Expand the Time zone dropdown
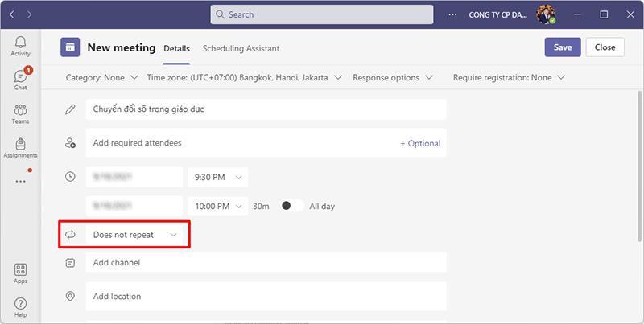This screenshot has height=324, width=644. (x=245, y=78)
